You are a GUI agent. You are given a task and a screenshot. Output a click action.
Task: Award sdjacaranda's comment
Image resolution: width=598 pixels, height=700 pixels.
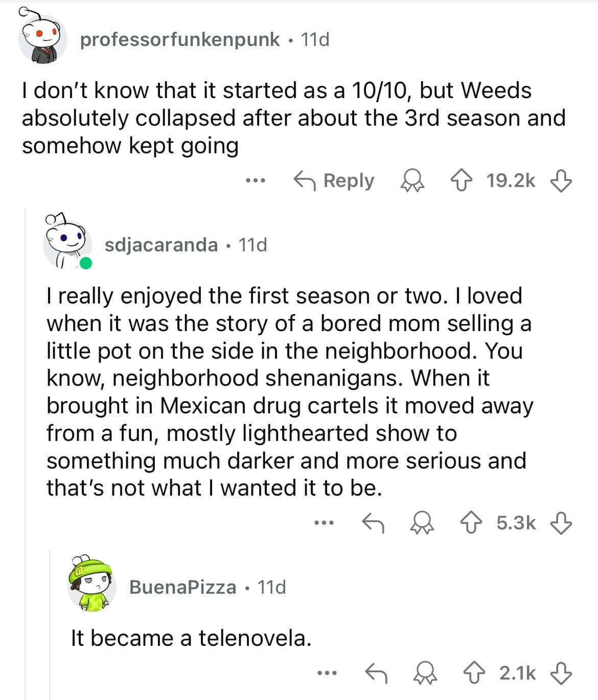(x=423, y=522)
